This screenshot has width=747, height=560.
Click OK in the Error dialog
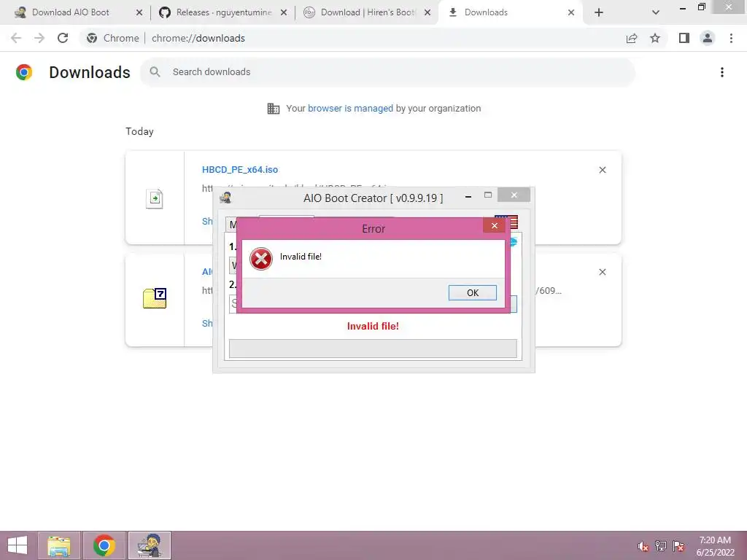pyautogui.click(x=472, y=292)
